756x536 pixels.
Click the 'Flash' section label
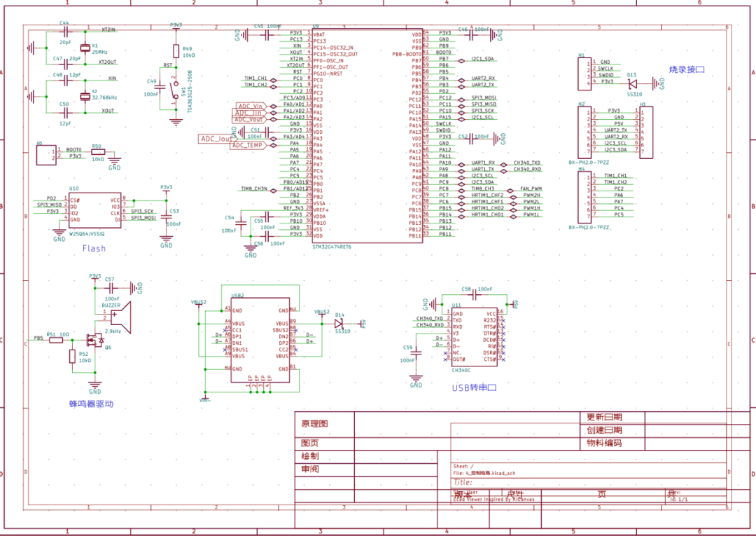pyautogui.click(x=94, y=249)
